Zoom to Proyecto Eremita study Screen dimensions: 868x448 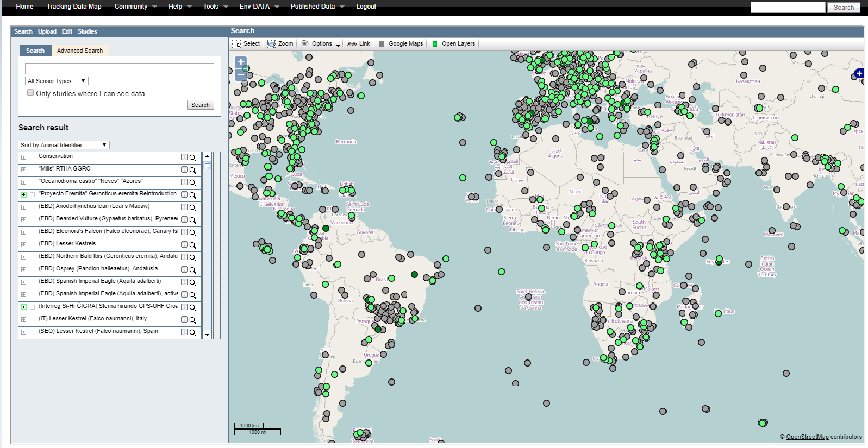[x=192, y=195]
